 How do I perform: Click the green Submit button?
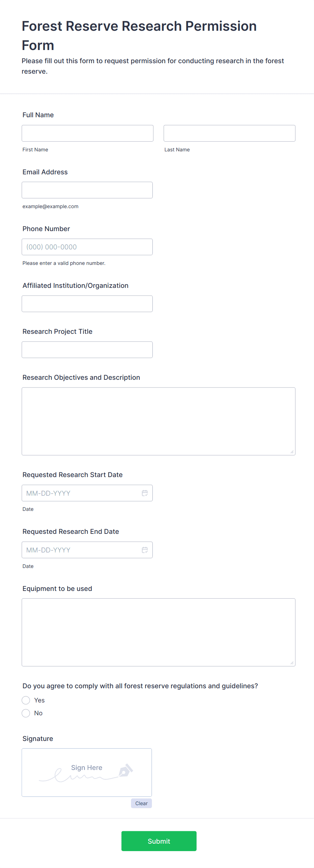click(x=159, y=841)
